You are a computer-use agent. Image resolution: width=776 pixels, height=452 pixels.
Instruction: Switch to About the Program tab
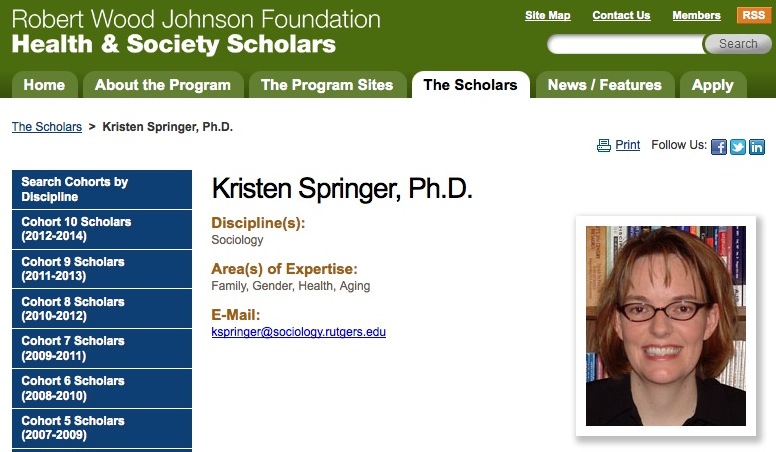coord(163,85)
